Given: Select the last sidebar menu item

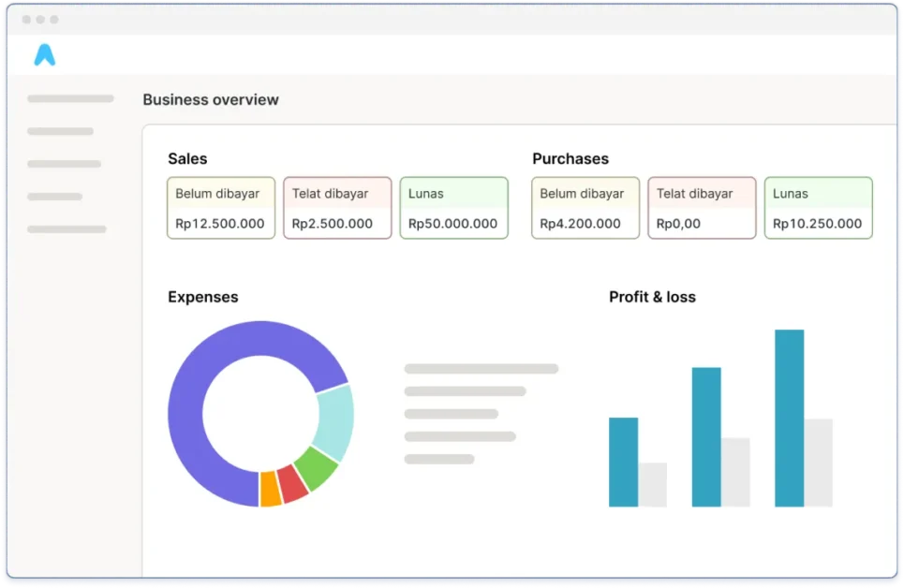Looking at the screenshot, I should pyautogui.click(x=67, y=229).
